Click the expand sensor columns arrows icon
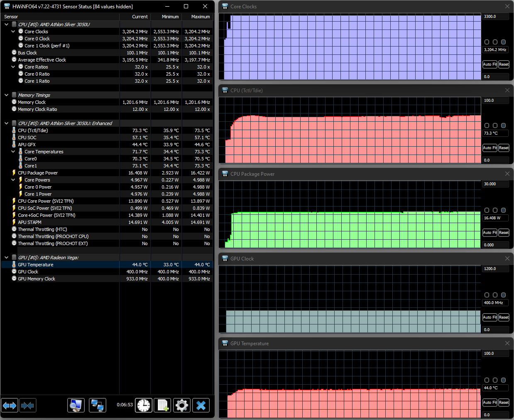 pos(10,405)
